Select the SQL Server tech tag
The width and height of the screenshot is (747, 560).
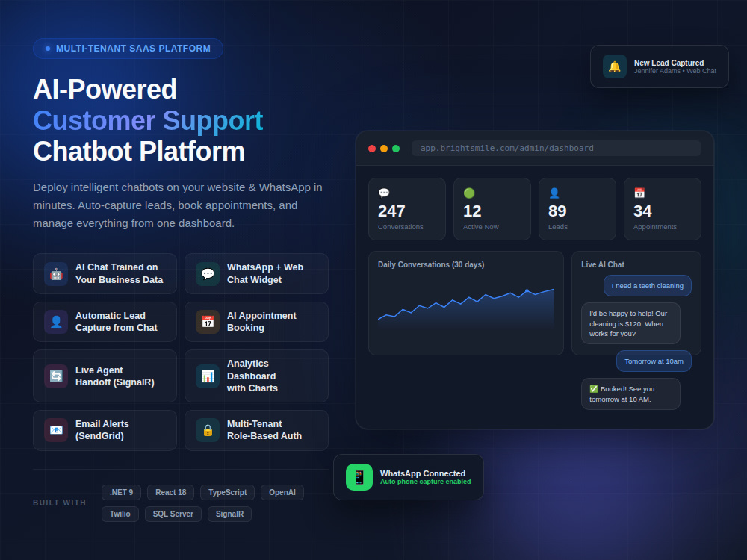coord(173,514)
